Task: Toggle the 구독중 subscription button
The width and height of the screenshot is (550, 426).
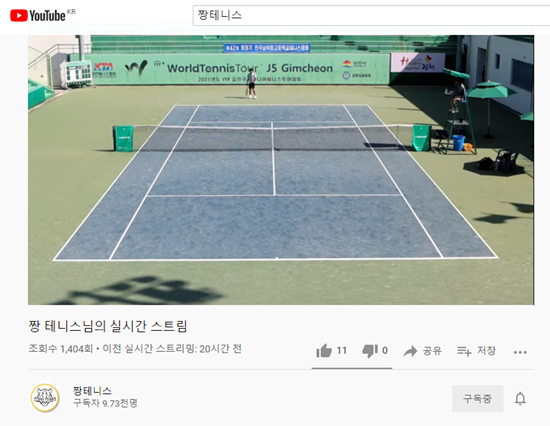Action: (477, 398)
